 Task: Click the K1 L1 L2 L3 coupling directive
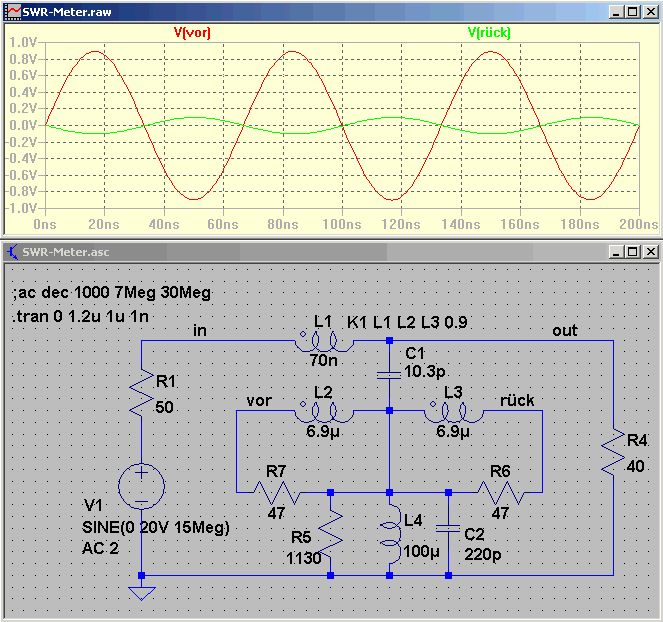click(x=407, y=322)
